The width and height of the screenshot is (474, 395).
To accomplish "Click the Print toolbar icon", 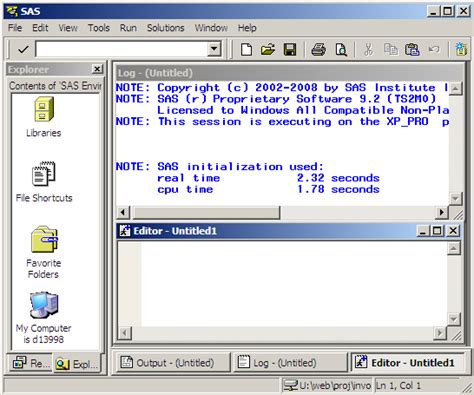I will pyautogui.click(x=318, y=50).
